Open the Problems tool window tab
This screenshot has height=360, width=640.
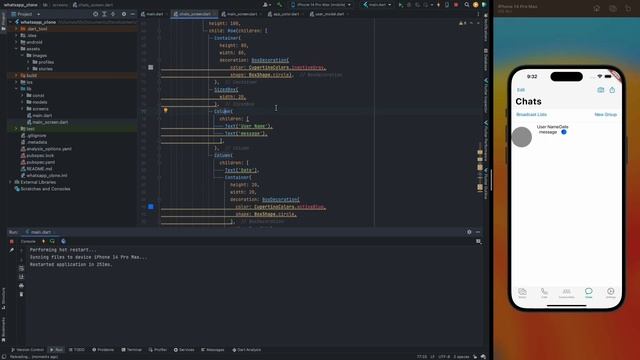coord(103,350)
